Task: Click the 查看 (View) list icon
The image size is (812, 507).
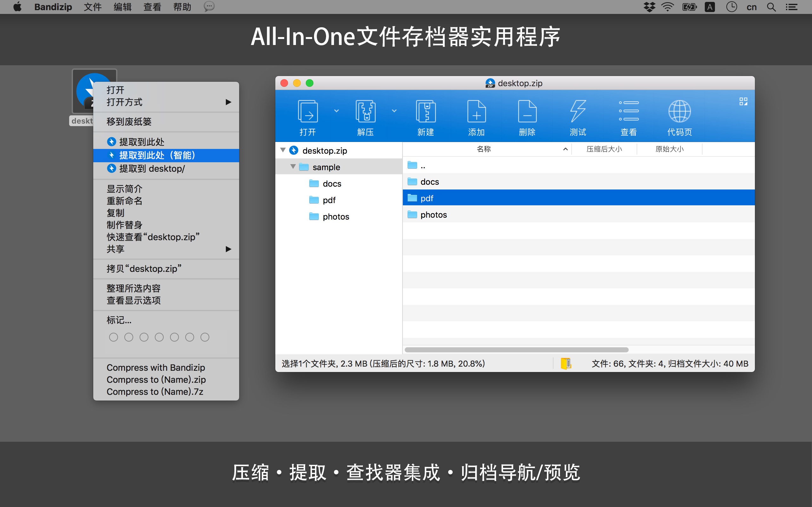Action: point(628,112)
